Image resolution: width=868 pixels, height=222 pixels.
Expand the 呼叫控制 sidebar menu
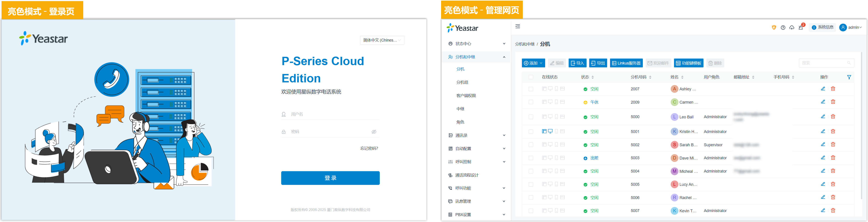coord(477,162)
